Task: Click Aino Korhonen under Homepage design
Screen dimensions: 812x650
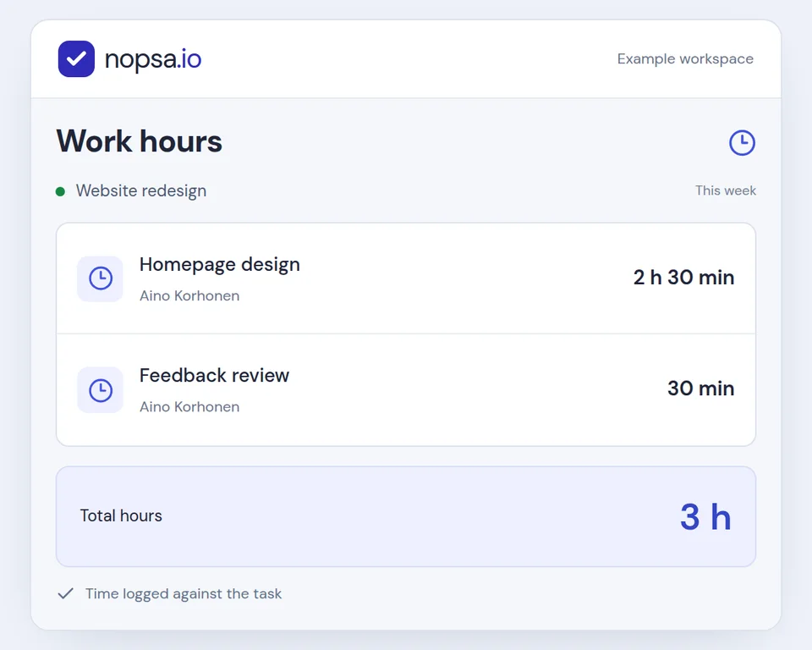Action: tap(189, 296)
